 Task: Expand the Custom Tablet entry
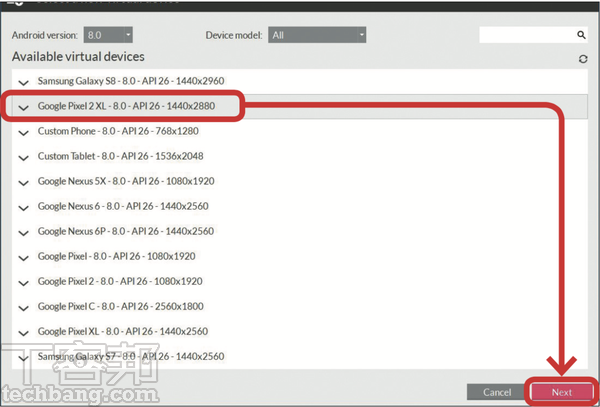[x=24, y=158]
